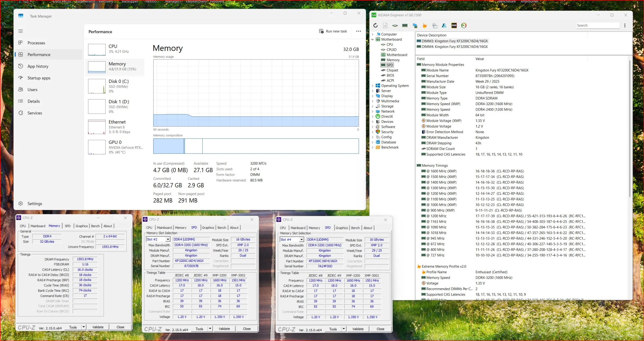This screenshot has width=644, height=341.
Task: Open the Startup apps page in Task Manager
Action: [39, 78]
